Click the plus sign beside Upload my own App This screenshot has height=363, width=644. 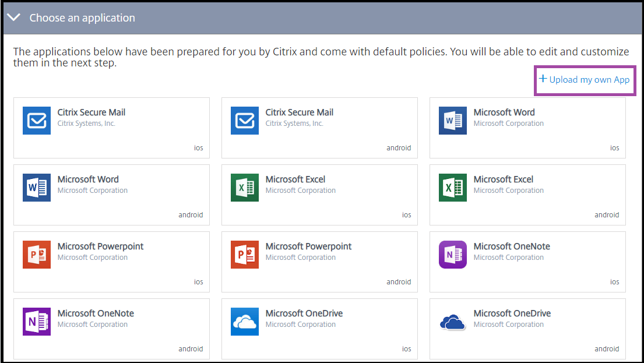pyautogui.click(x=543, y=79)
